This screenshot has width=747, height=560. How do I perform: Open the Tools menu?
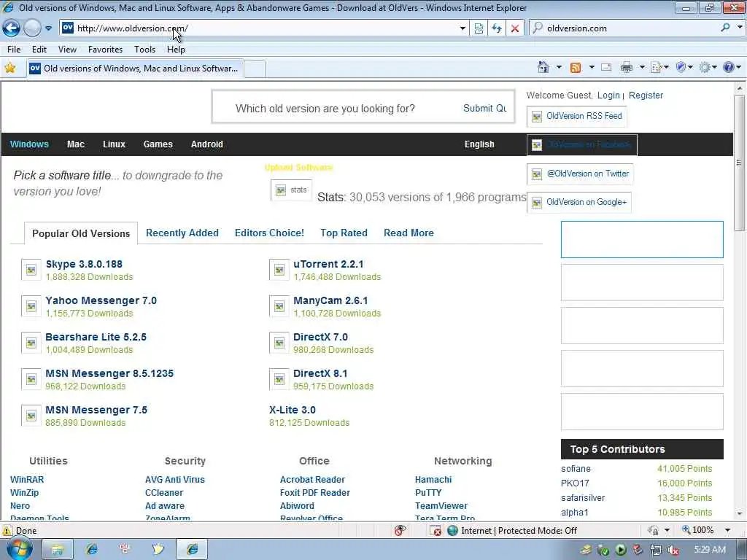(144, 50)
